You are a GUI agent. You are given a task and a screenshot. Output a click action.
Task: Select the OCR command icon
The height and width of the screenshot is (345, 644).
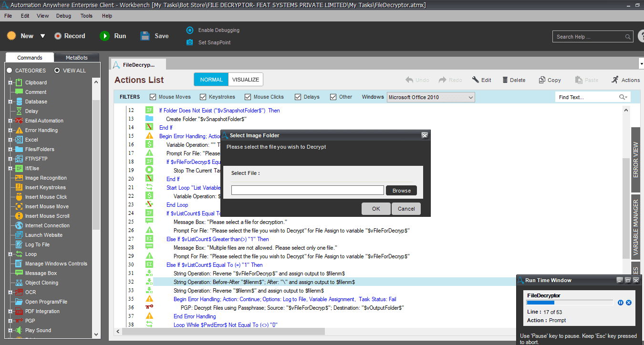[x=19, y=292]
